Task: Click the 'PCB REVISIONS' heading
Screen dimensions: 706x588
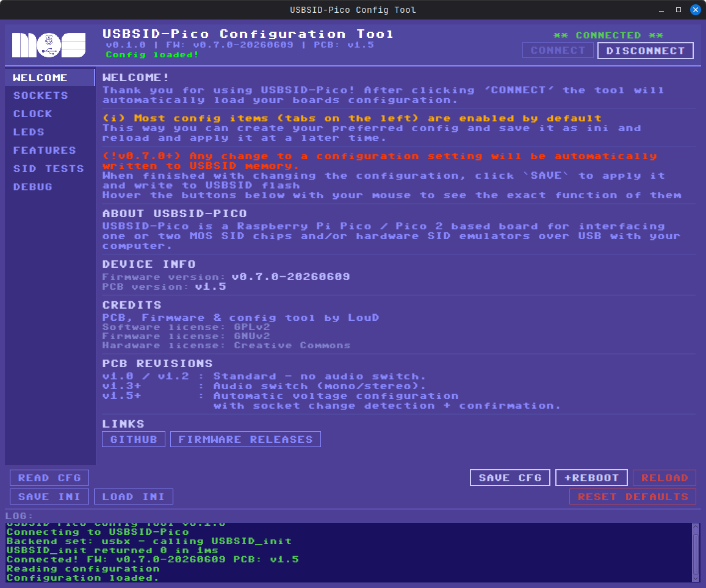Action: click(157, 364)
